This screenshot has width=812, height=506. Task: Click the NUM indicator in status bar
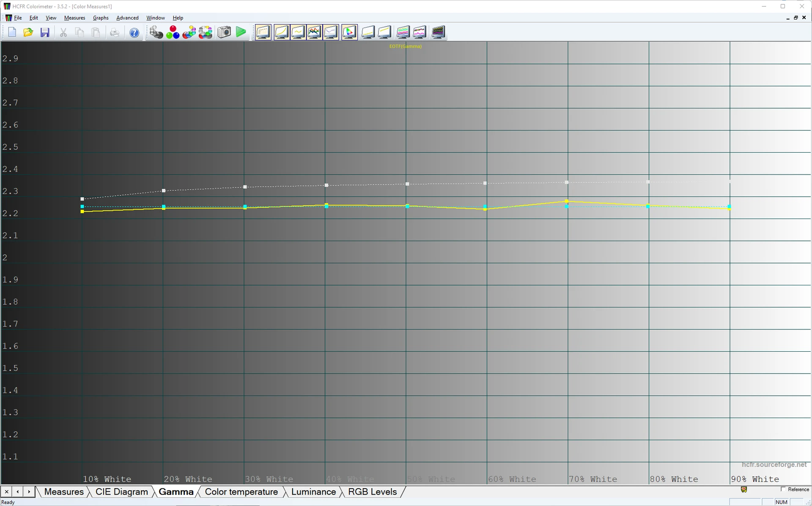782,502
